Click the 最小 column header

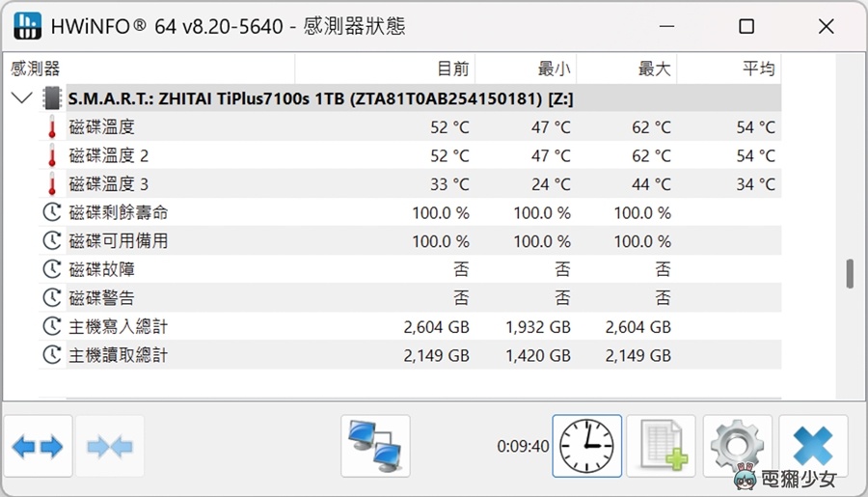(x=526, y=69)
